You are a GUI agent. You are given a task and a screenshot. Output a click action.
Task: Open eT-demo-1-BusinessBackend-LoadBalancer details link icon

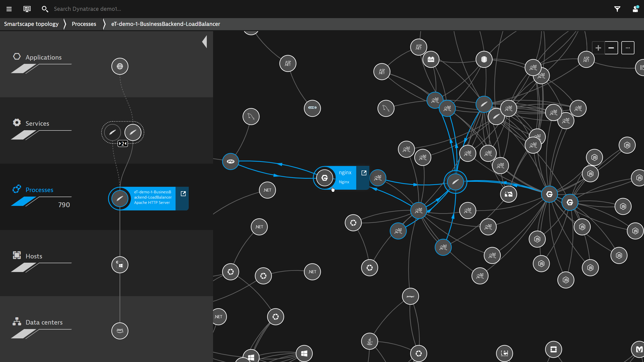click(x=183, y=194)
